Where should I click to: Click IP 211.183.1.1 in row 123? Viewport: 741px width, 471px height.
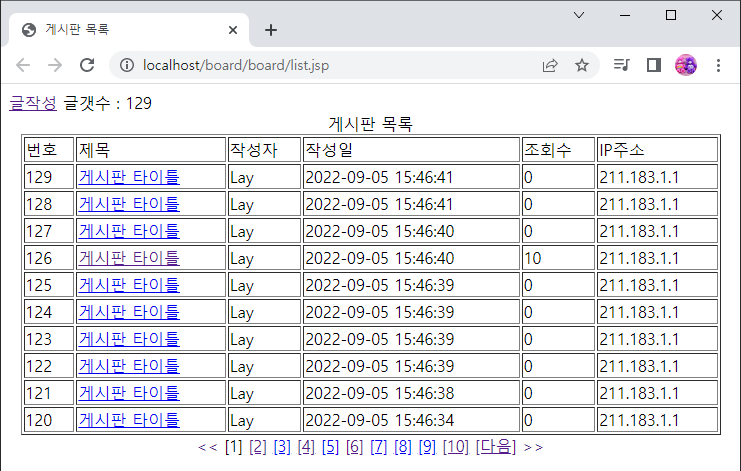pos(639,339)
